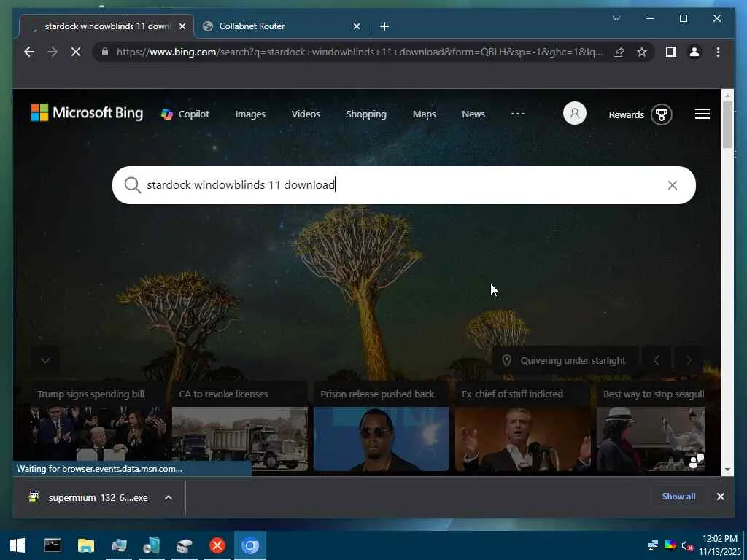Open the Windows Start menu
This screenshot has height=560, width=747.
tap(18, 545)
